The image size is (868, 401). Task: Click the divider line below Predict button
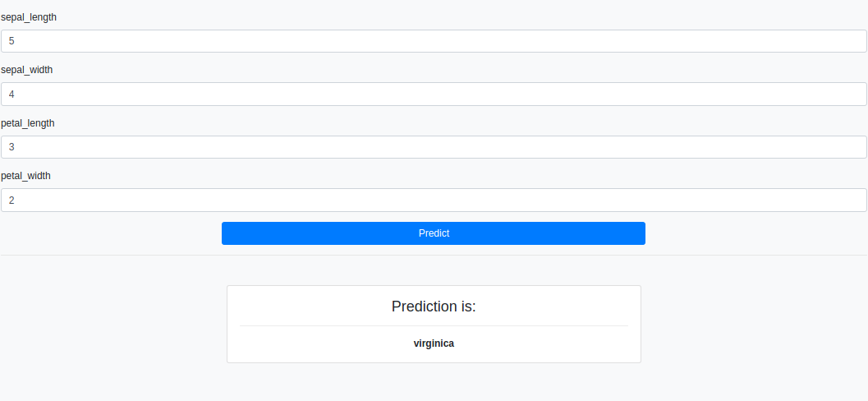pyautogui.click(x=434, y=255)
